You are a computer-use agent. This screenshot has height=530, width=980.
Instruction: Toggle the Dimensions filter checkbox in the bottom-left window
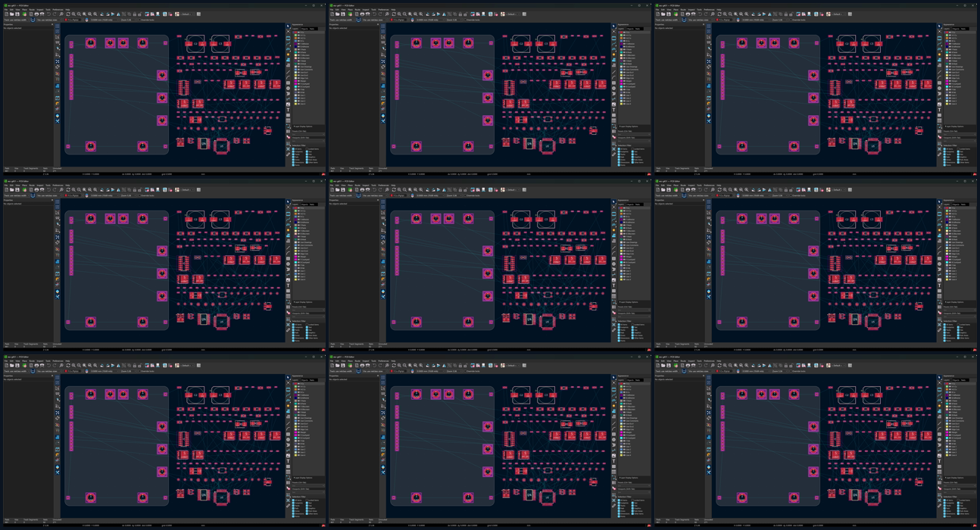[293, 513]
